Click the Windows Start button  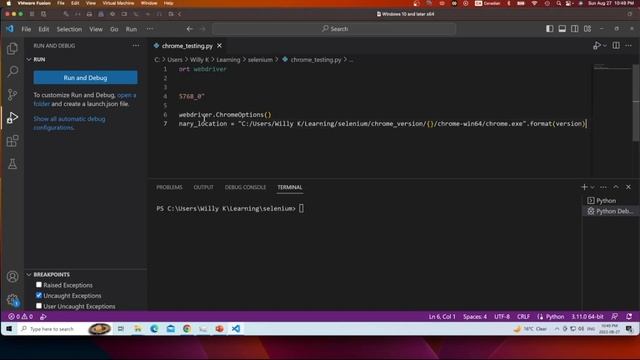(9, 329)
